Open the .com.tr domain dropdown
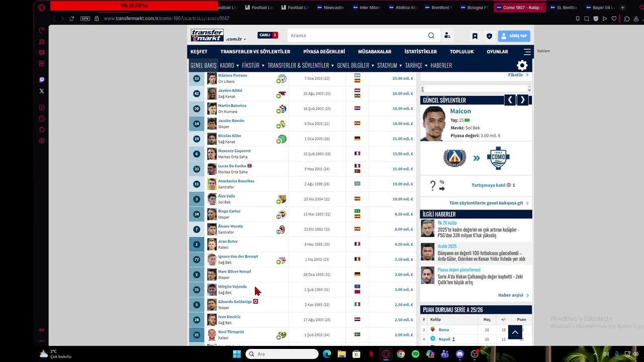The width and height of the screenshot is (644, 362). (x=236, y=39)
